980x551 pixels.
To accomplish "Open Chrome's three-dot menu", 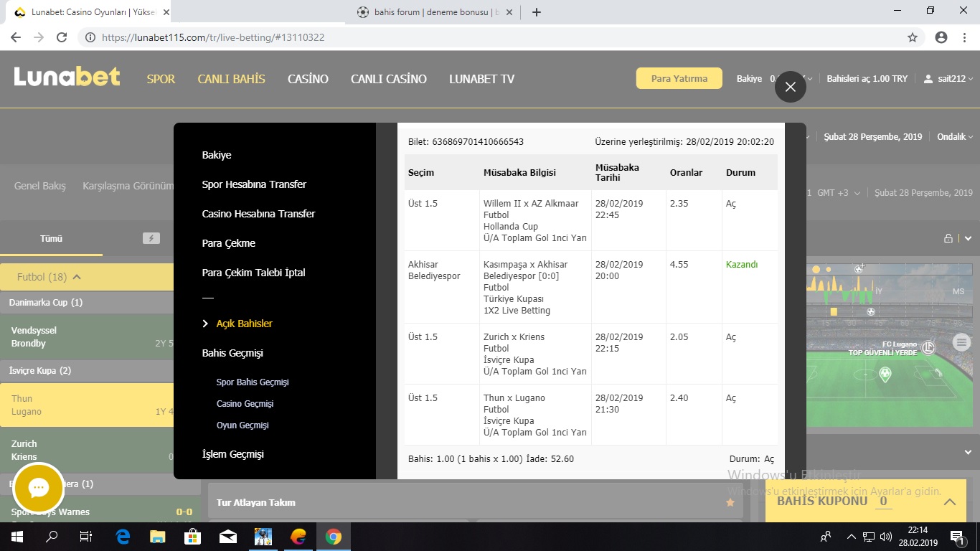I will (964, 37).
